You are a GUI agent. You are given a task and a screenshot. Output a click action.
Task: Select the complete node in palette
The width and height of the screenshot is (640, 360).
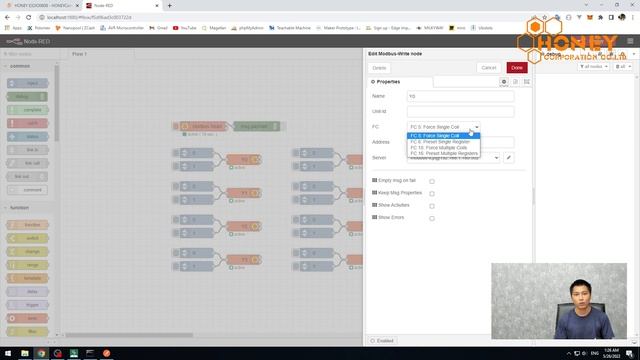(x=28, y=110)
